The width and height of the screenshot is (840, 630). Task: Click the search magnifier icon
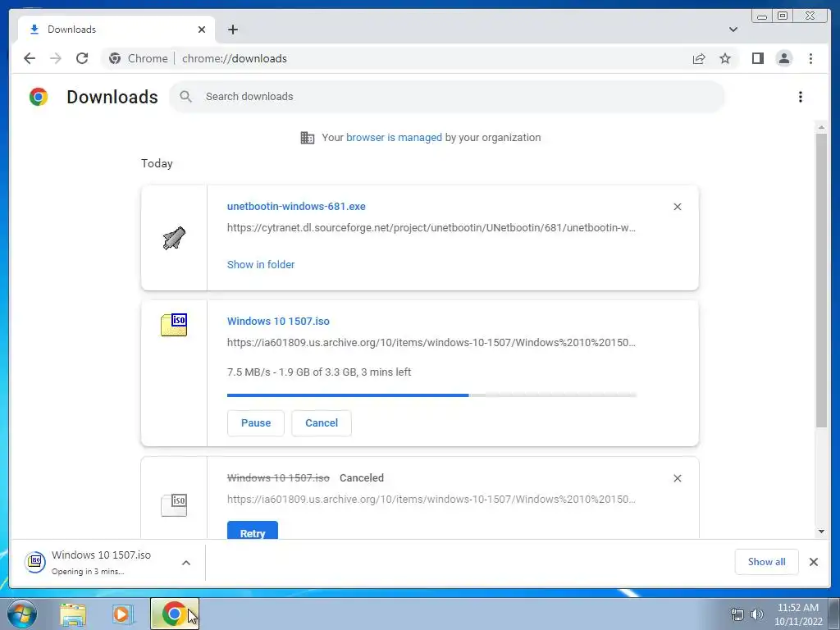tap(186, 97)
